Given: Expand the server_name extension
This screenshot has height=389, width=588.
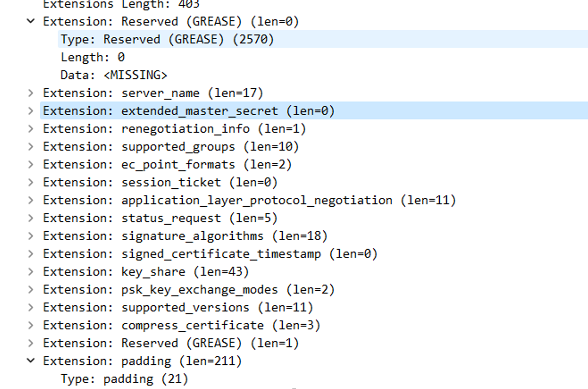Looking at the screenshot, I should pos(31,93).
